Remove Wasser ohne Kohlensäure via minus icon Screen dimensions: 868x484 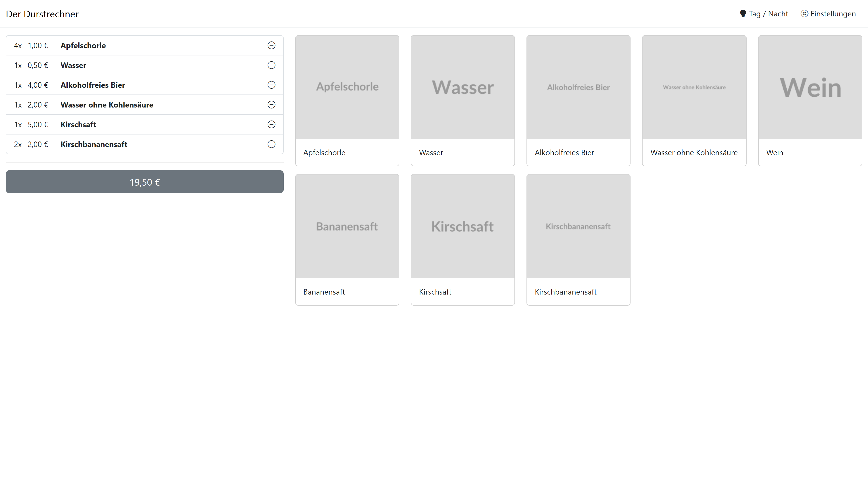coord(271,105)
